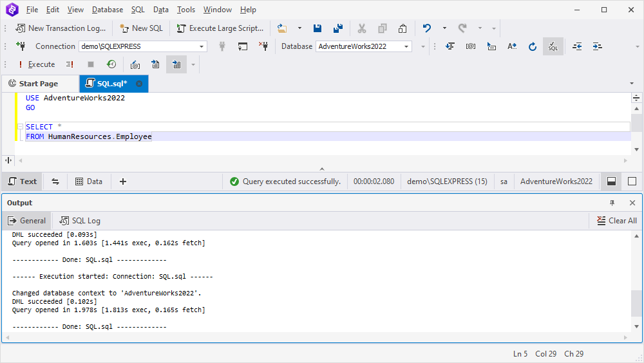
Task: Switch to the SQL Log output tab
Action: 80,221
